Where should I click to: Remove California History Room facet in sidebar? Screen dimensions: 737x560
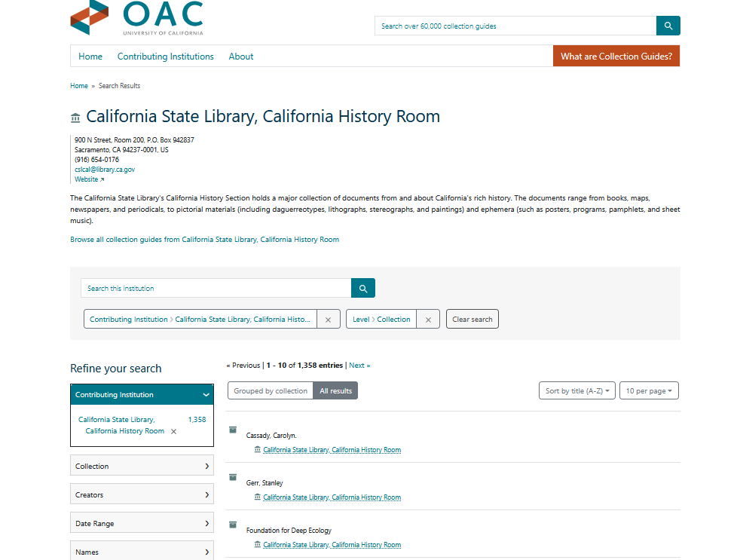pos(173,431)
